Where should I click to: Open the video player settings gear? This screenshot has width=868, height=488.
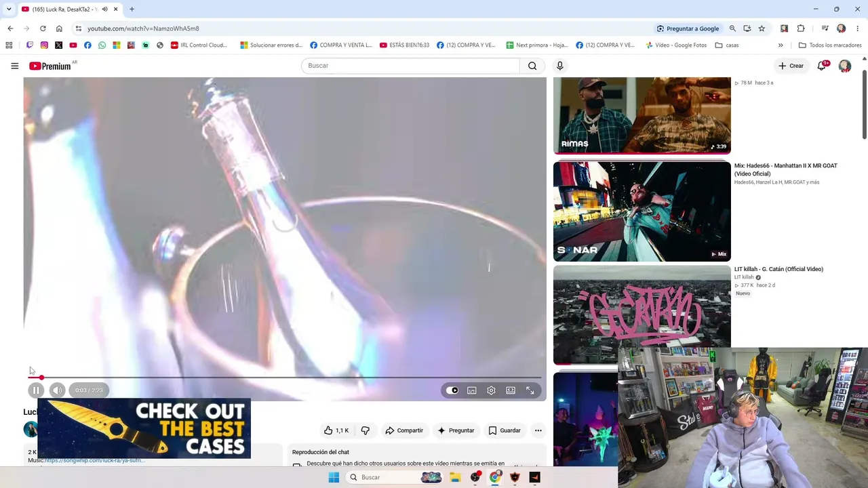491,390
